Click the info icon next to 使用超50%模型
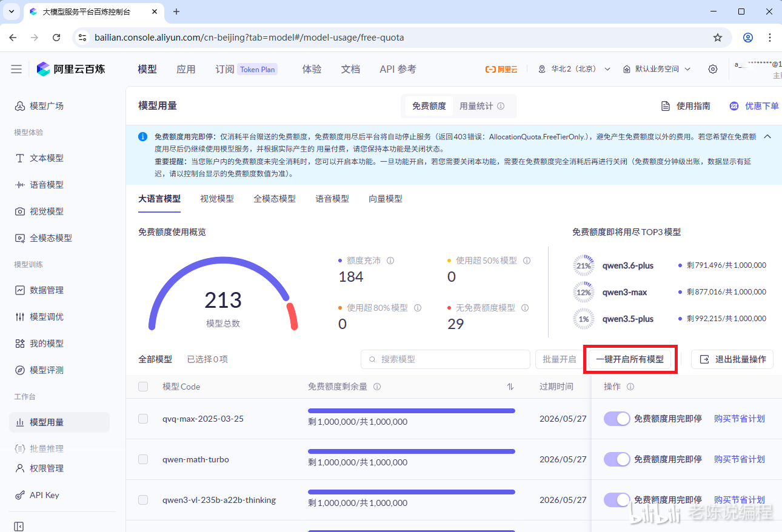This screenshot has height=532, width=782. coord(527,261)
